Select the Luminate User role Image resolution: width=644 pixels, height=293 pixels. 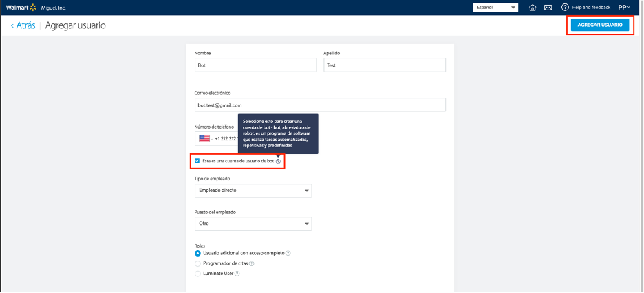198,274
